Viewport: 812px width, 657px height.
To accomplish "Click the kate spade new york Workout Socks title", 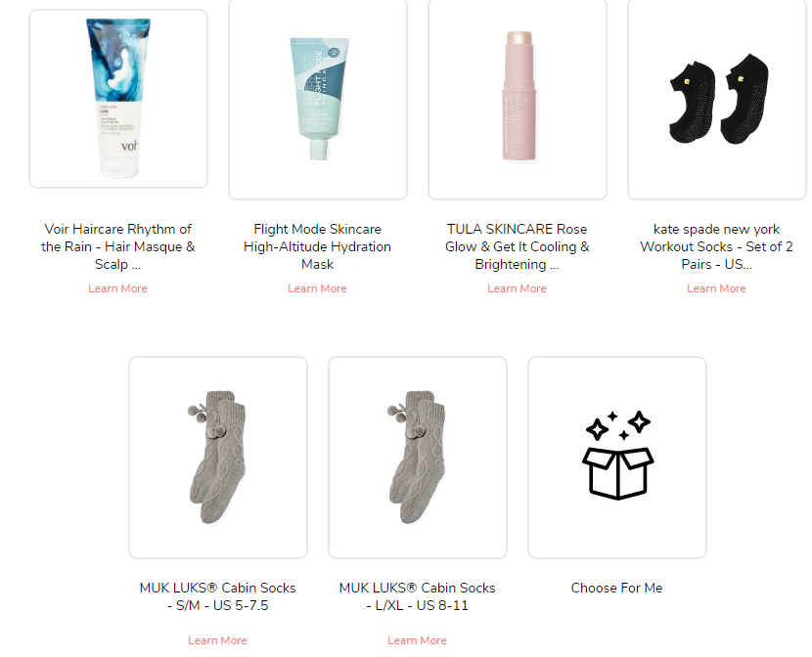I will click(x=717, y=246).
